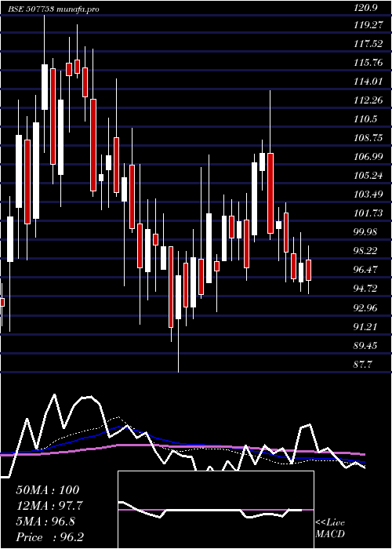Select the 115.76 price axis label
Viewport: 392px width, 549px height.
click(368, 63)
